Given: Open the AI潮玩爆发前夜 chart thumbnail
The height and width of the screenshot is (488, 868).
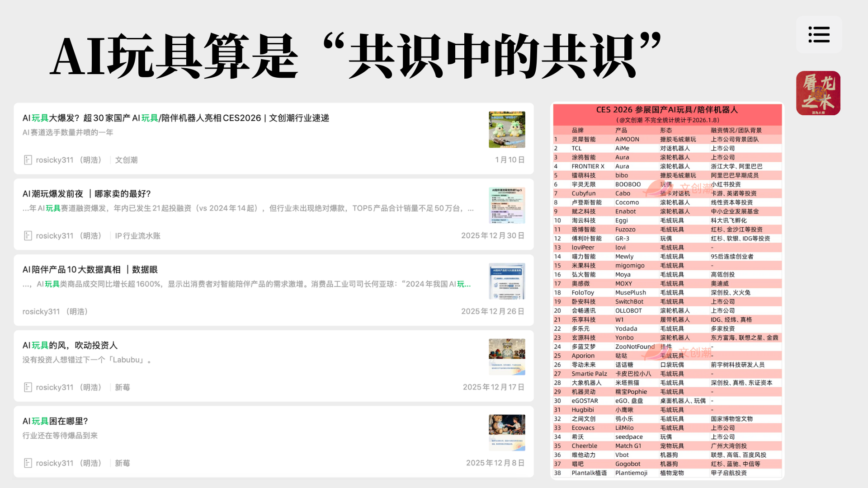Looking at the screenshot, I should click(x=507, y=206).
